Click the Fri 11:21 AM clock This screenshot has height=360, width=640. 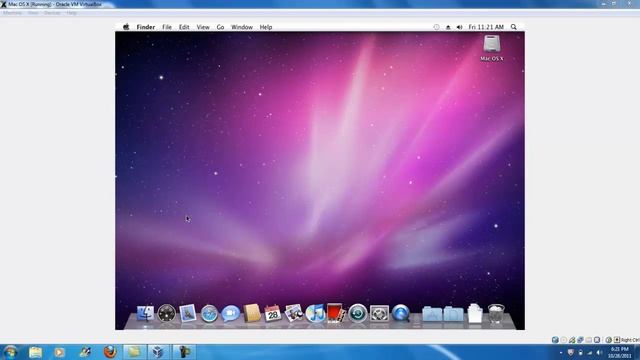486,27
